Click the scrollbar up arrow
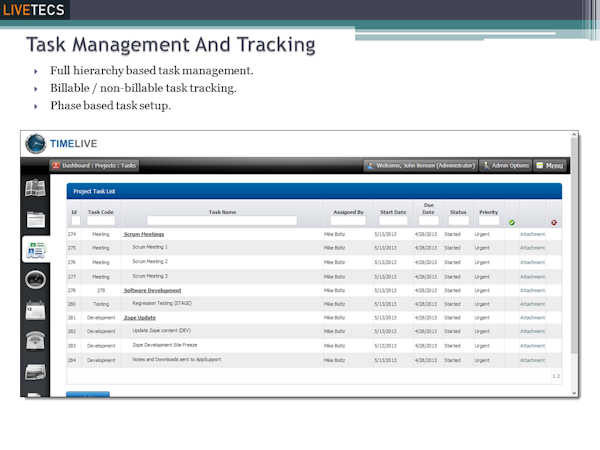600x450 pixels. (574, 135)
